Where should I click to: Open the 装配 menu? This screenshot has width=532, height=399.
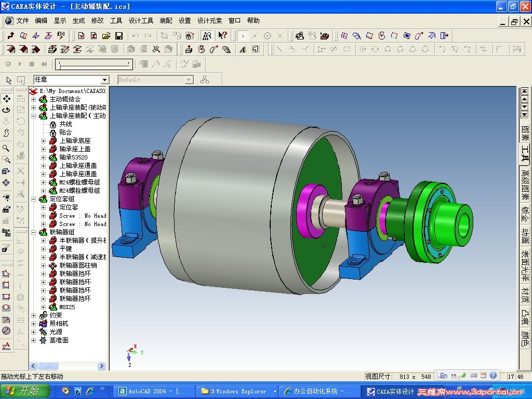point(166,21)
